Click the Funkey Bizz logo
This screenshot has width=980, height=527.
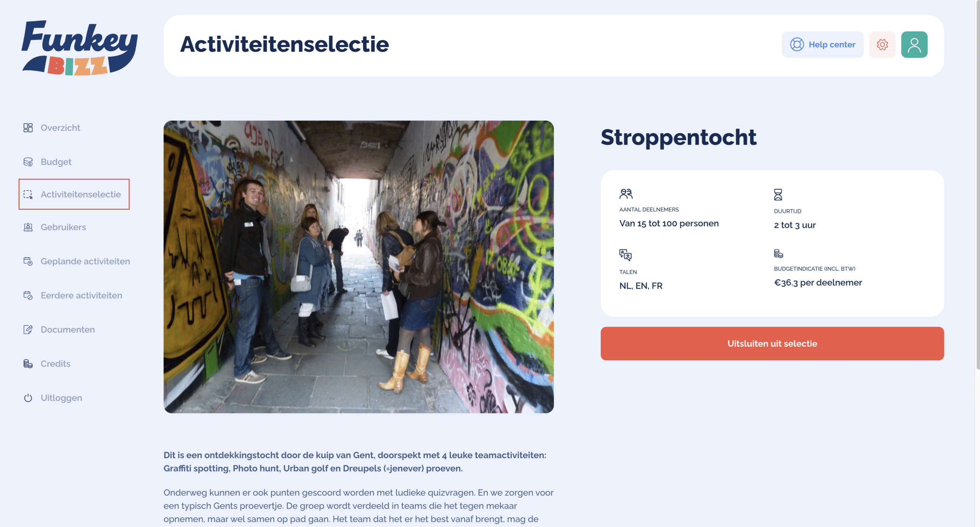[79, 47]
